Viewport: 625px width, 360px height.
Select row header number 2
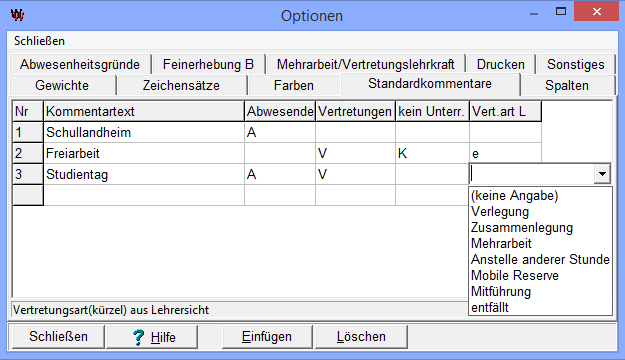coord(28,153)
